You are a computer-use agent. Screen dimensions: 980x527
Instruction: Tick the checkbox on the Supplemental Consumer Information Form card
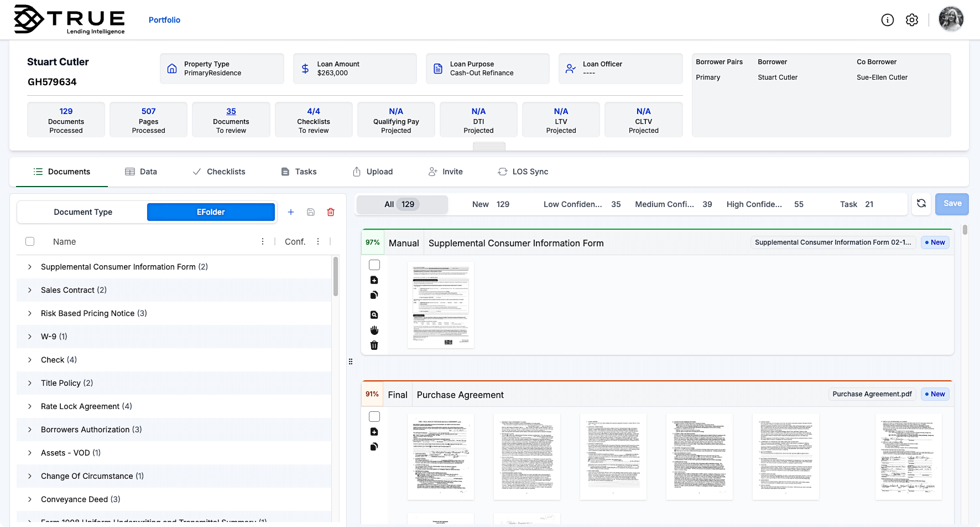(374, 265)
